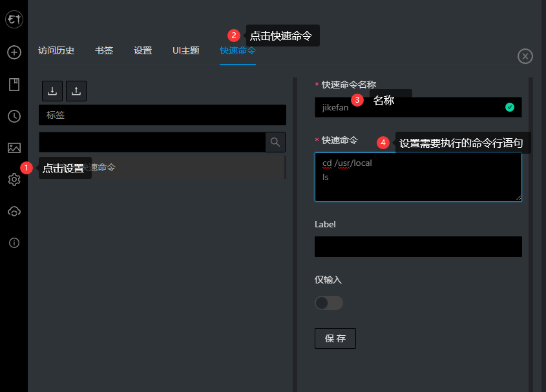Toggle the 仅输入 switch
Image resolution: width=546 pixels, height=392 pixels.
tap(329, 303)
